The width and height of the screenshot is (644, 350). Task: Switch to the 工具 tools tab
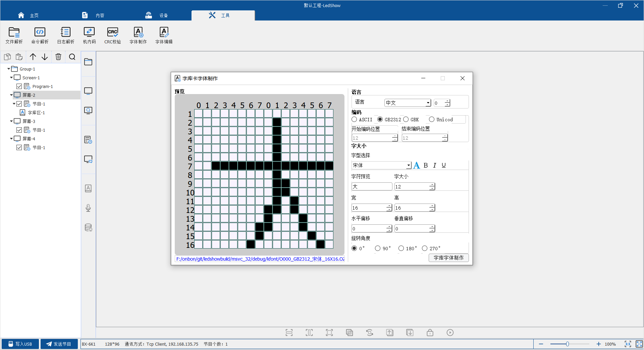pos(223,15)
